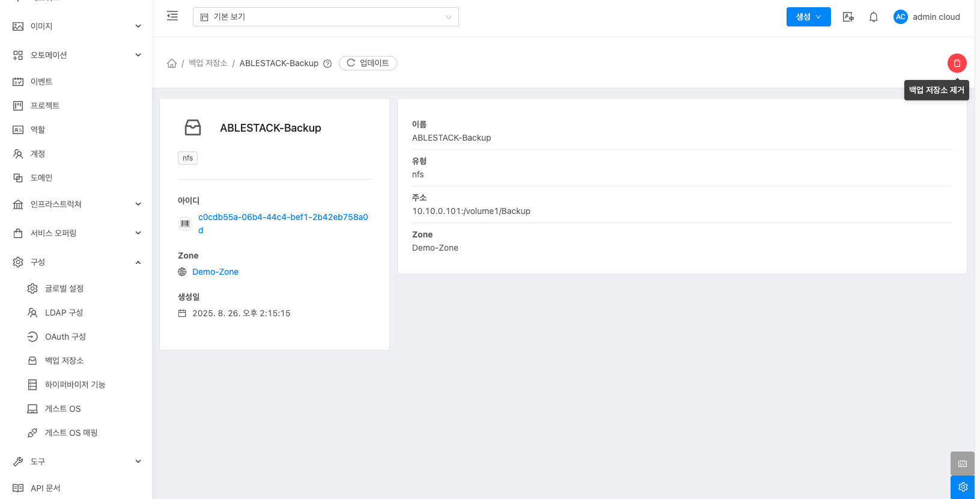Open the admin cloud user profile
The width and height of the screenshot is (980, 499).
pyautogui.click(x=927, y=17)
